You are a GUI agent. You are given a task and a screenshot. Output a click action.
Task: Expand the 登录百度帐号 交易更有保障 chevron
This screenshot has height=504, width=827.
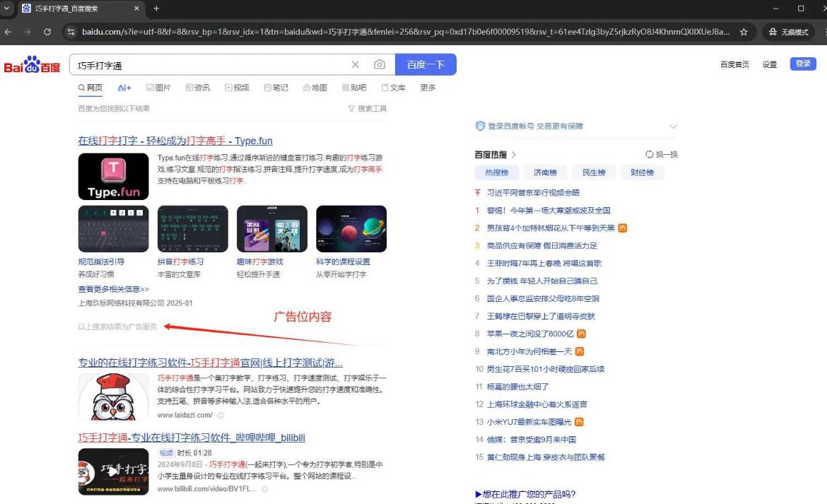coord(673,126)
